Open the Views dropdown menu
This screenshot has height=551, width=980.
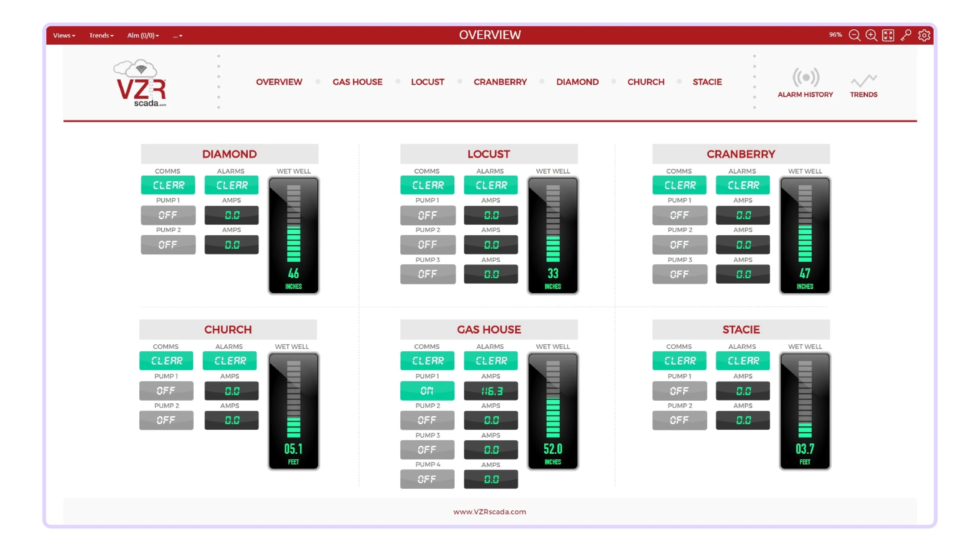[64, 35]
